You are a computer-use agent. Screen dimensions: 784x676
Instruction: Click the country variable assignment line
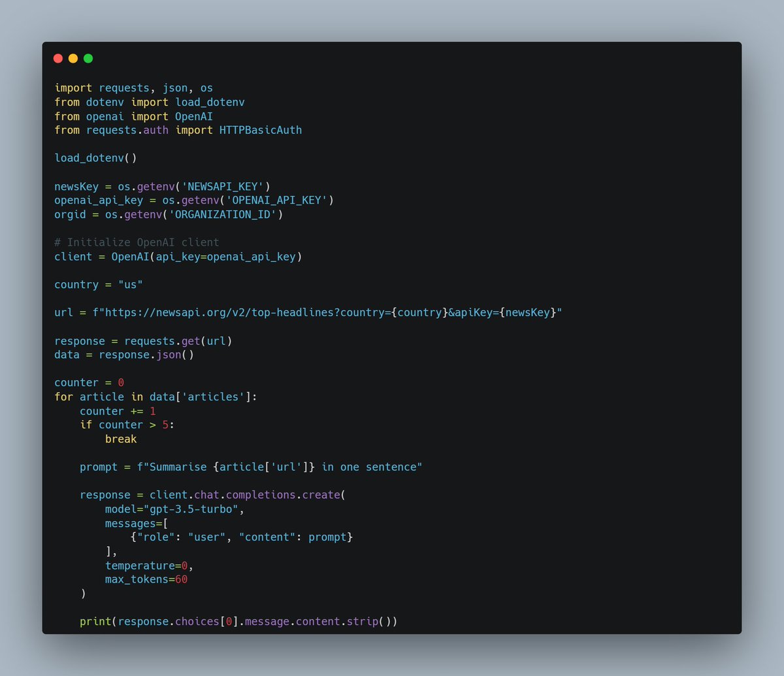[98, 284]
